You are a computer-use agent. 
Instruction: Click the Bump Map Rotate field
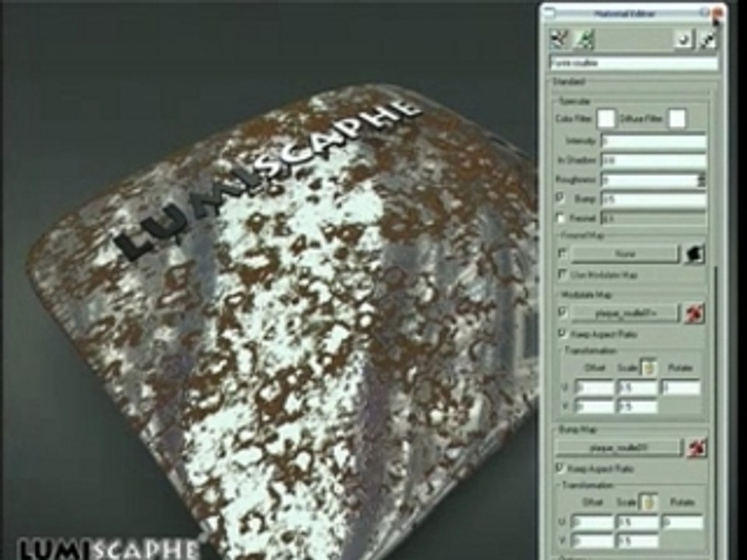pyautogui.click(x=682, y=522)
